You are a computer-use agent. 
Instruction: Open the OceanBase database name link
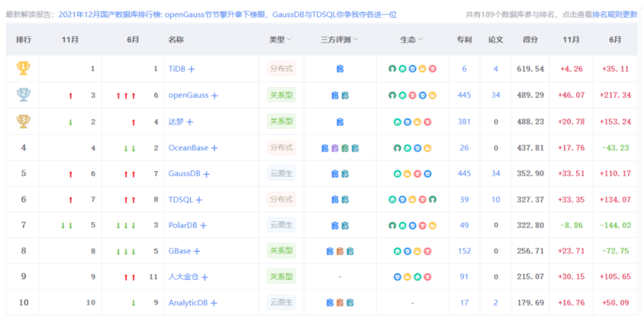(x=188, y=148)
